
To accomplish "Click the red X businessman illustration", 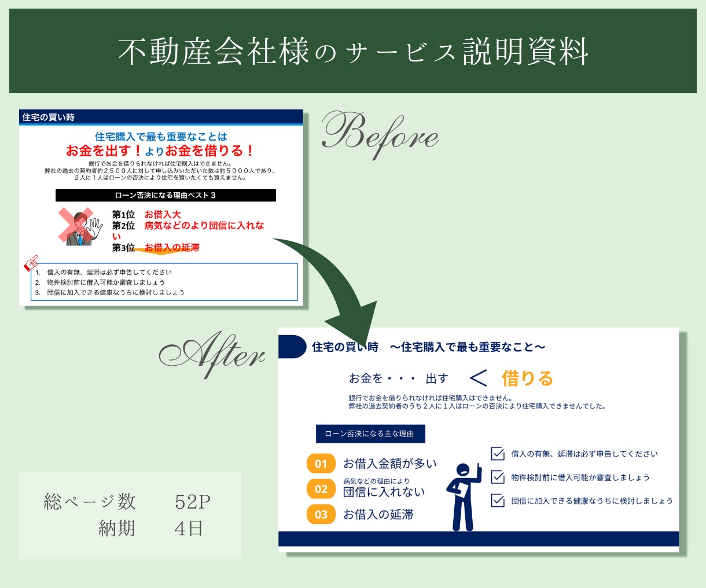I will click(80, 226).
